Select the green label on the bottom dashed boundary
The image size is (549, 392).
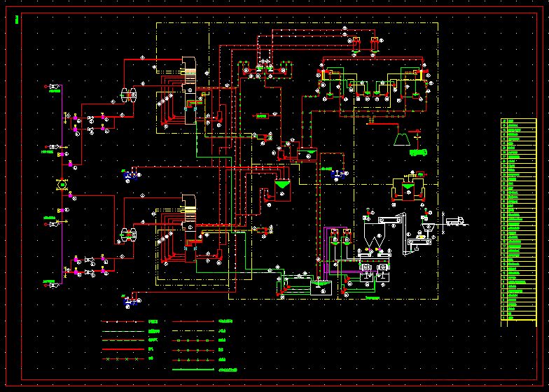pyautogui.click(x=373, y=298)
